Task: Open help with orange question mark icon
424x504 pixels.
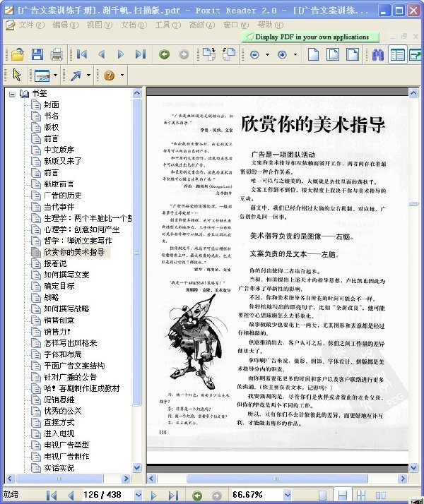Action: pyautogui.click(x=110, y=76)
